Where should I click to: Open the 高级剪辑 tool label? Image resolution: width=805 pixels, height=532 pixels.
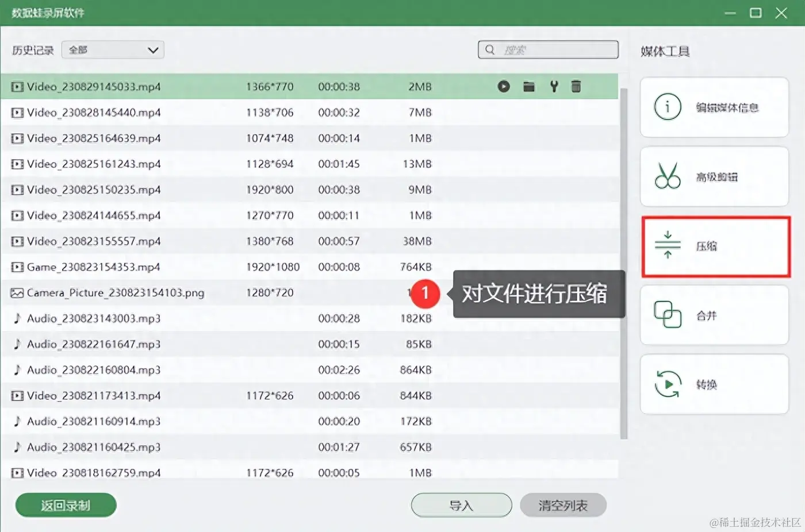pos(716,177)
